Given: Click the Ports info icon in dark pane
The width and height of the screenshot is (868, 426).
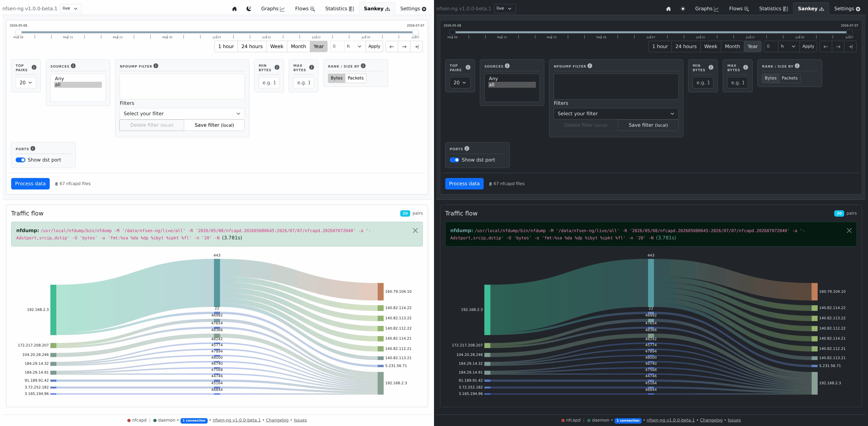Looking at the screenshot, I should pyautogui.click(x=467, y=148).
